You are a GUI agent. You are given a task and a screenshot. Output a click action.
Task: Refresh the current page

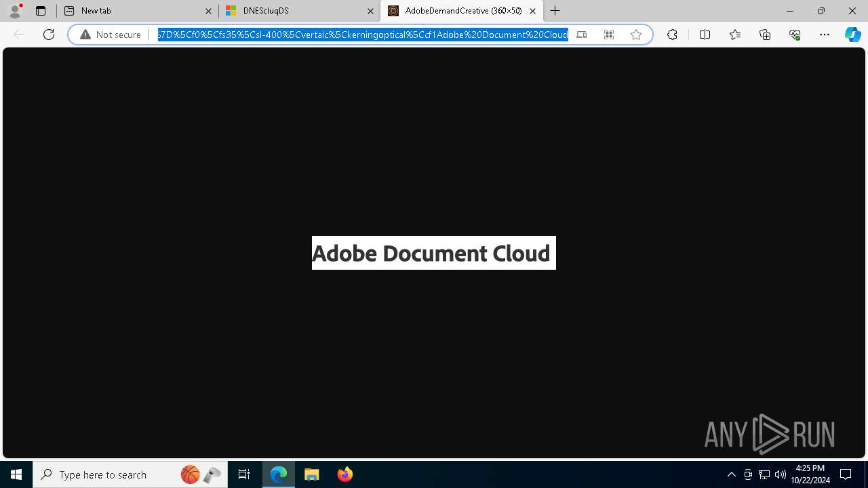pyautogui.click(x=49, y=35)
